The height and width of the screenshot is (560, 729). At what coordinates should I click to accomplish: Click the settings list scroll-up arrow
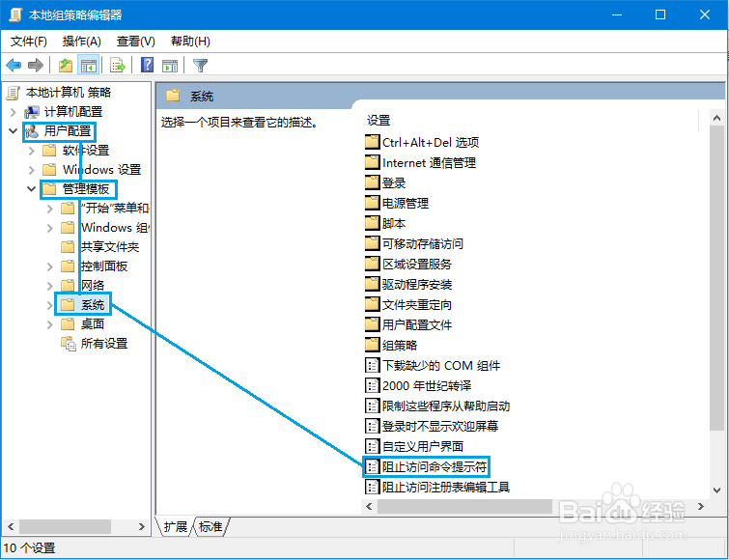[716, 118]
